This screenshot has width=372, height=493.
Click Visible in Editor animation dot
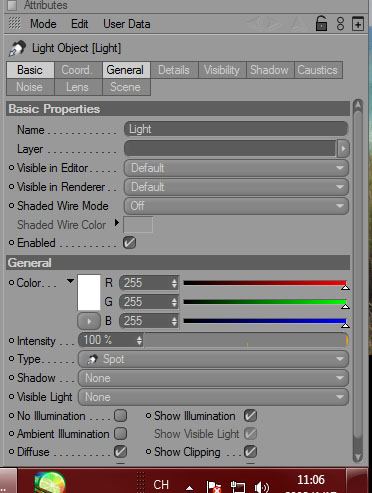pos(11,168)
